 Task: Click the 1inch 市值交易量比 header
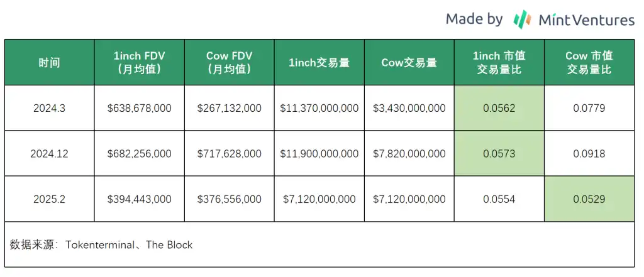pos(499,62)
